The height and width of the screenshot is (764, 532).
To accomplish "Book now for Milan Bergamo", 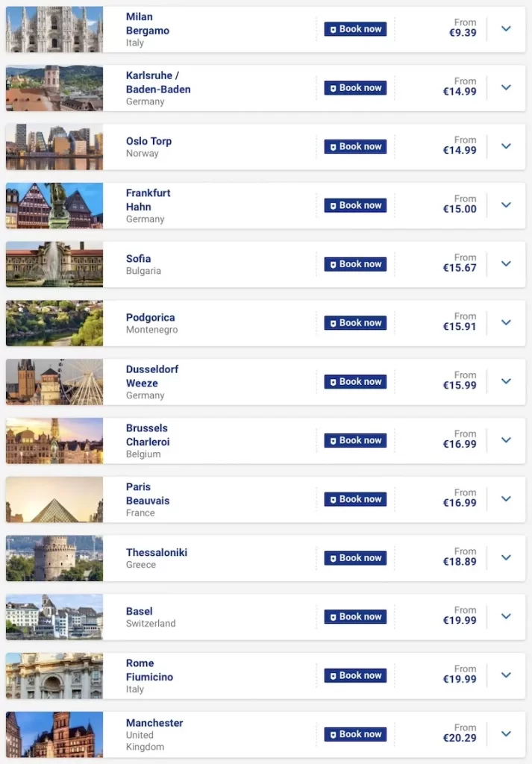I will point(355,29).
